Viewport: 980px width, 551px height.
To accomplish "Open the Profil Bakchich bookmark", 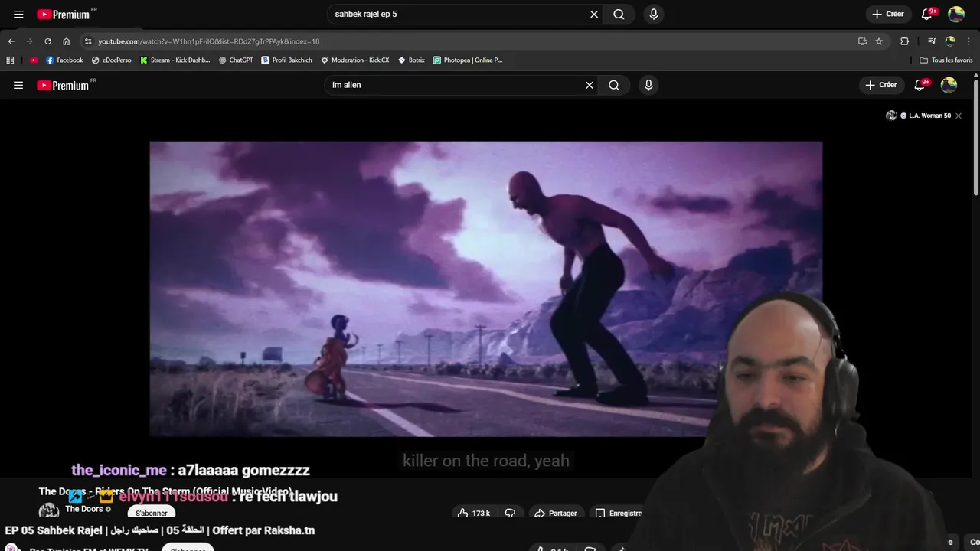I will tap(286, 60).
